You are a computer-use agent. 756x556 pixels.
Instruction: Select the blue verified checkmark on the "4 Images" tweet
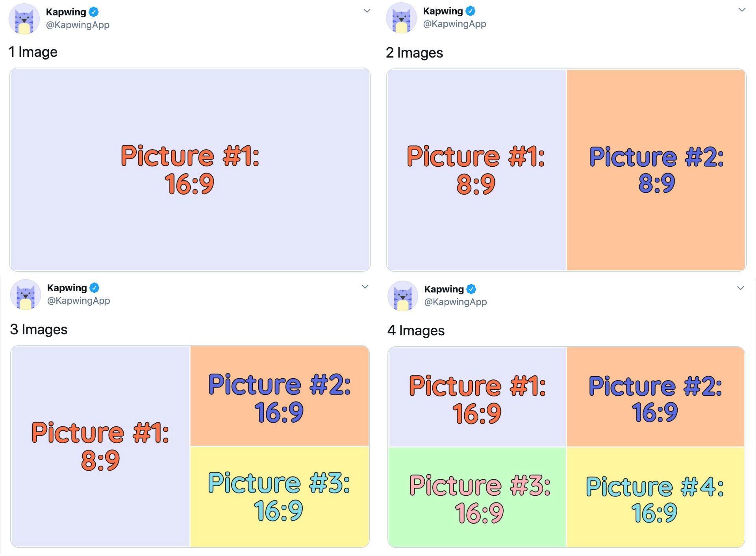471,289
